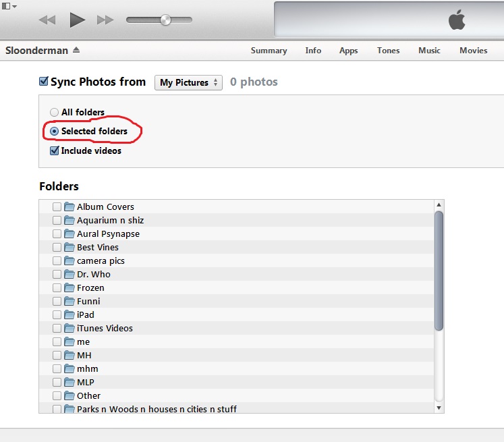Click the iTunes Videos folder icon
The width and height of the screenshot is (504, 442).
[69, 328]
